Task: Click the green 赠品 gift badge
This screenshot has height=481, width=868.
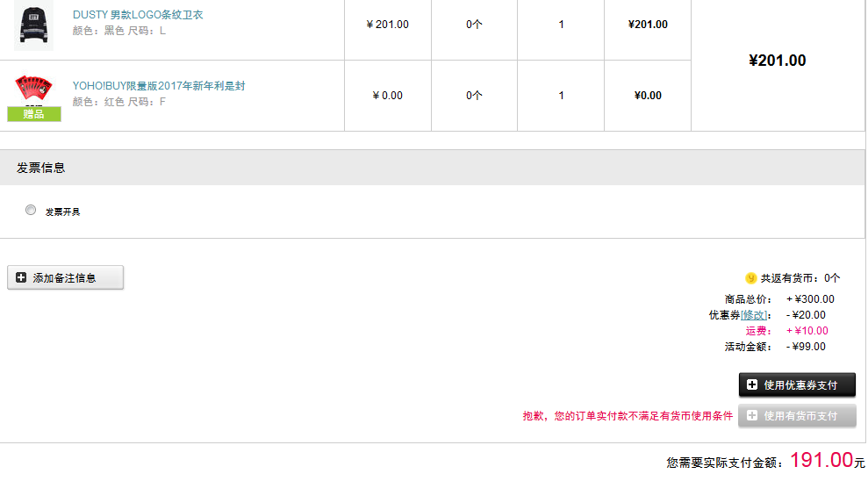Action: [x=34, y=114]
